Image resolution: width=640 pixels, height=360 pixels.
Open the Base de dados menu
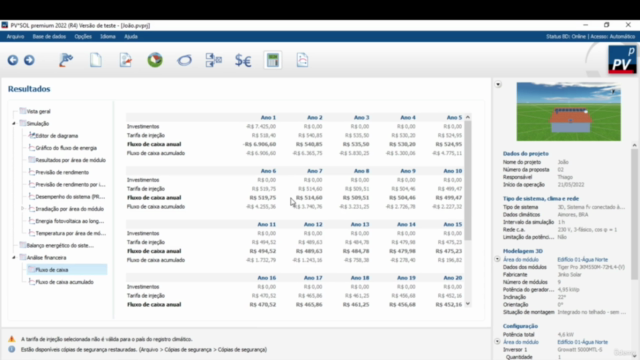tap(49, 37)
